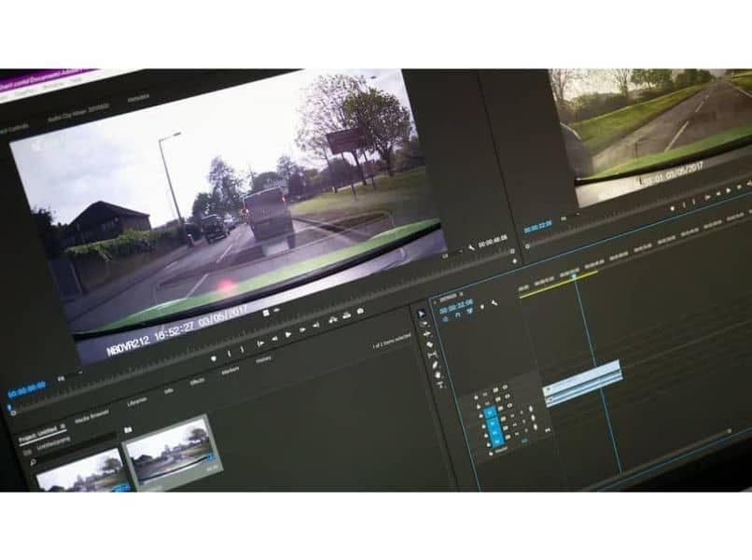Go to In point in Program monitor

tap(707, 198)
